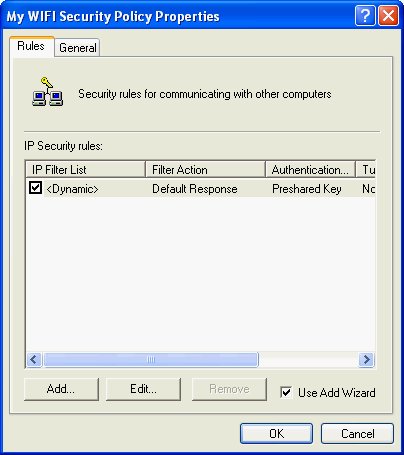Click the help question mark button

pyautogui.click(x=365, y=15)
